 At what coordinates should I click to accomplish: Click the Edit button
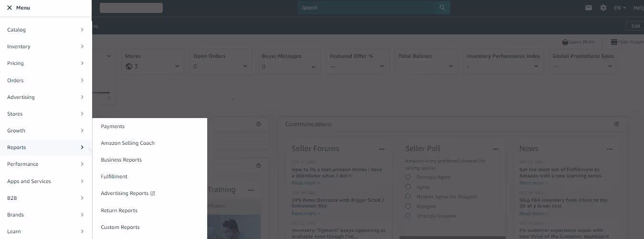[635, 26]
